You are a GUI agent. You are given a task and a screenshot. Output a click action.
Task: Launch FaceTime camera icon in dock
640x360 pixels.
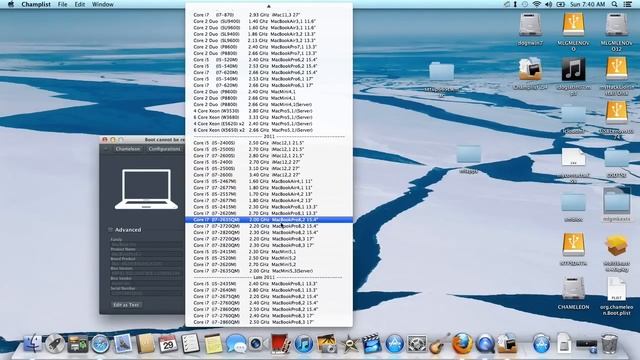click(257, 344)
